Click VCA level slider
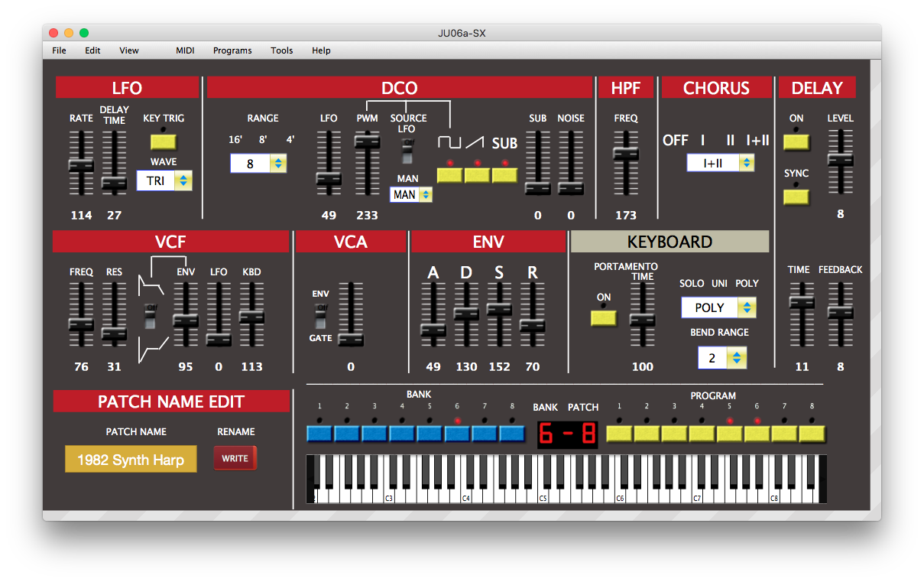 click(x=351, y=314)
